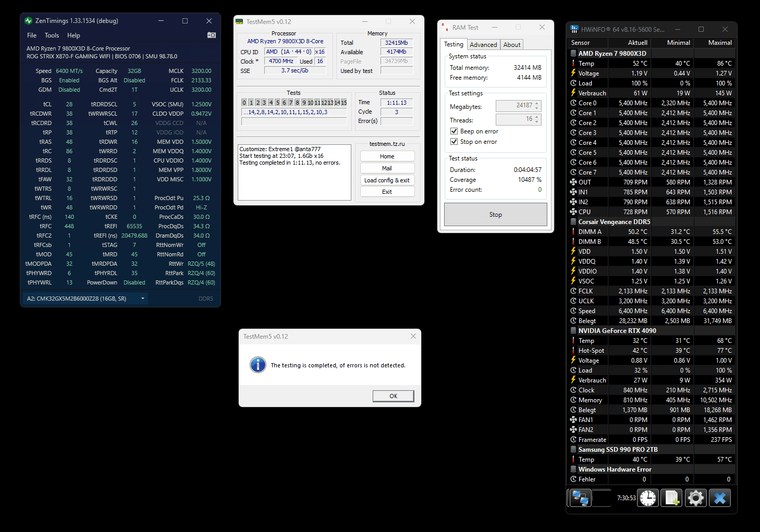
Task: Click the Megabytes stepper up arrow
Action: click(537, 103)
